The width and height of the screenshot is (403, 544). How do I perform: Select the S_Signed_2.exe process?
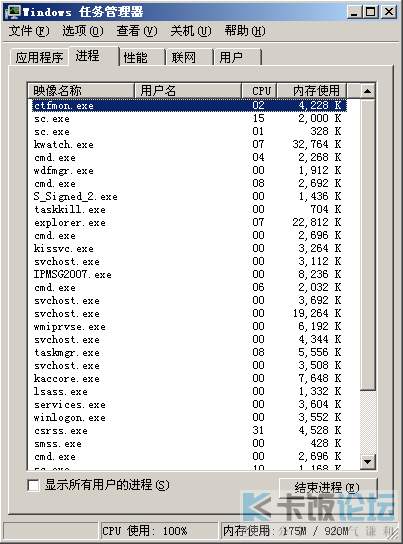coord(189,196)
